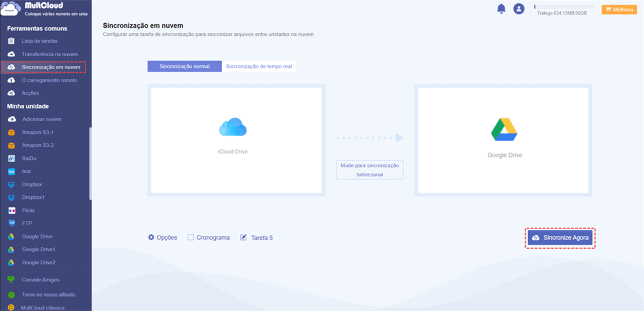Click the Torne-se nosso afiliado icon
The width and height of the screenshot is (644, 311).
click(11, 294)
